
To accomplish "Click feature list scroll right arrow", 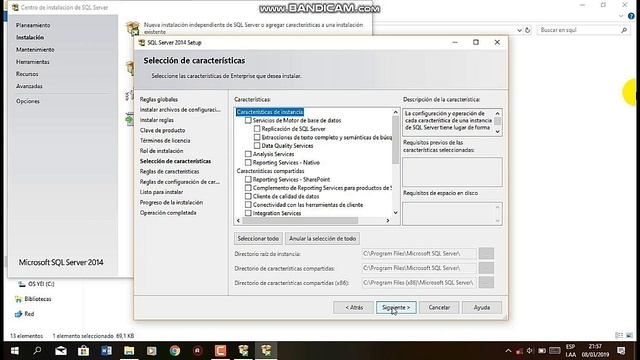I will [388, 220].
